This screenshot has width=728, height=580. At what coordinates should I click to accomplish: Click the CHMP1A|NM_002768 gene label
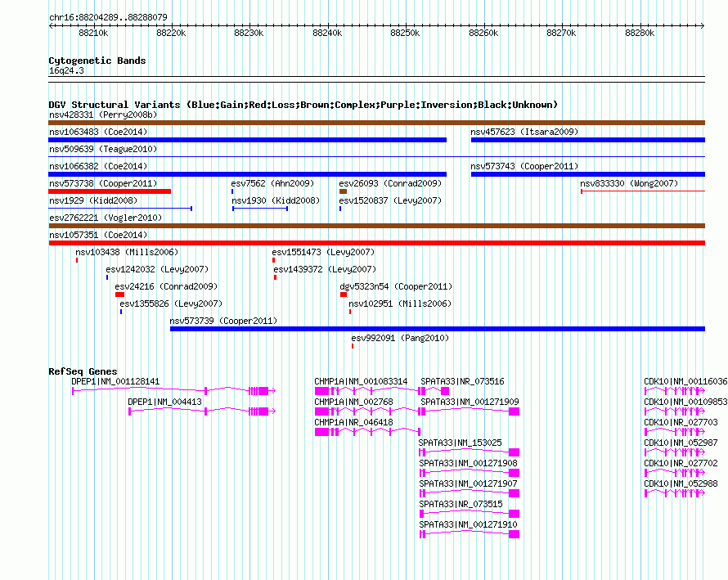click(354, 402)
